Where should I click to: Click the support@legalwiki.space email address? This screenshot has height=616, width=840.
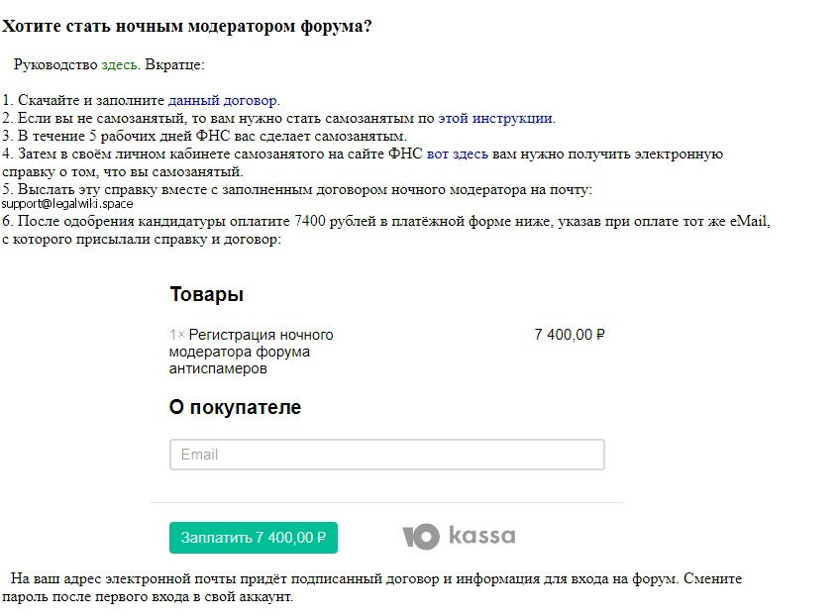click(67, 203)
